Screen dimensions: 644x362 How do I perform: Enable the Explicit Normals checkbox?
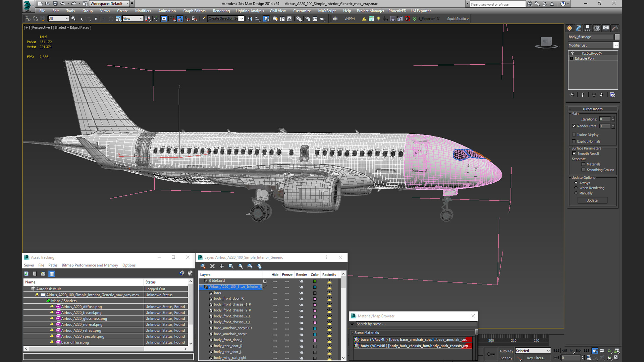click(574, 141)
